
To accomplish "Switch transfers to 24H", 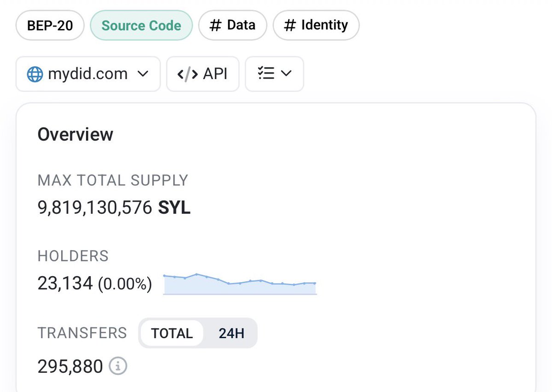I will click(231, 333).
